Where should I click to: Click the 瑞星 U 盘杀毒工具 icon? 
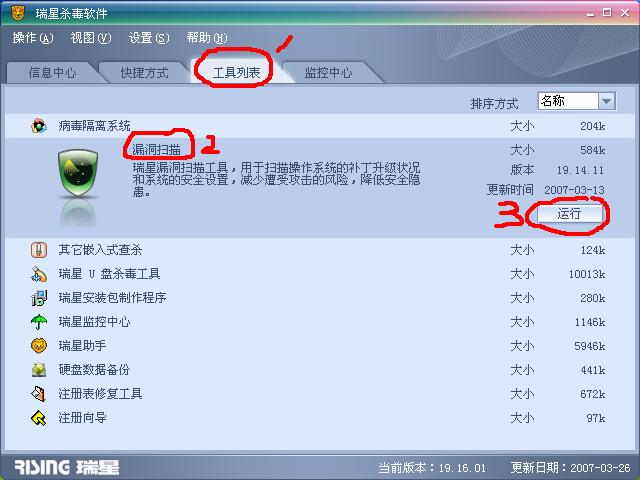(39, 274)
